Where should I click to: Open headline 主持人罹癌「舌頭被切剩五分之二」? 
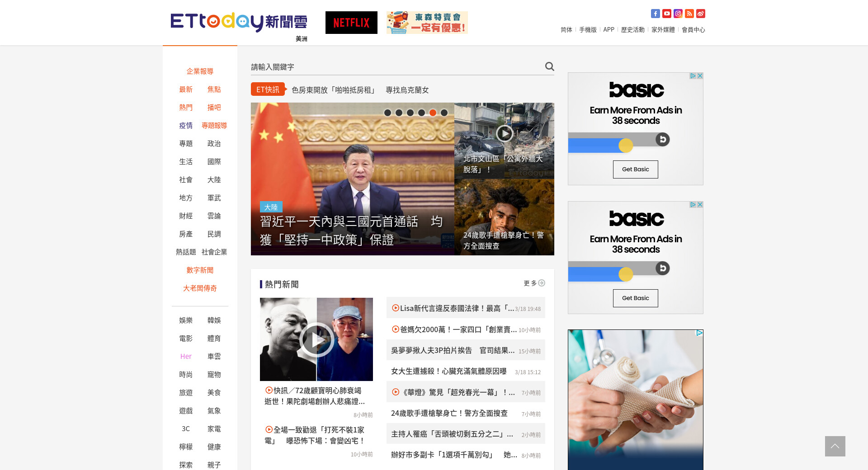tap(452, 434)
